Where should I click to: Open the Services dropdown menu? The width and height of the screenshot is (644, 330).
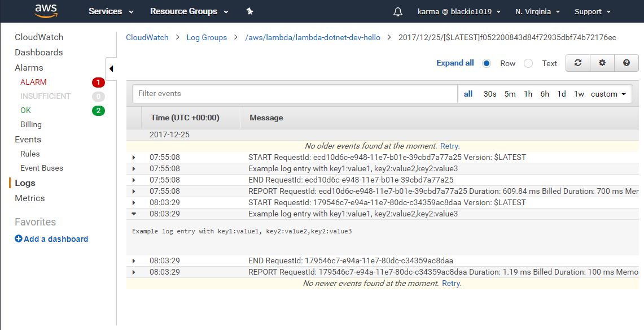click(x=111, y=11)
